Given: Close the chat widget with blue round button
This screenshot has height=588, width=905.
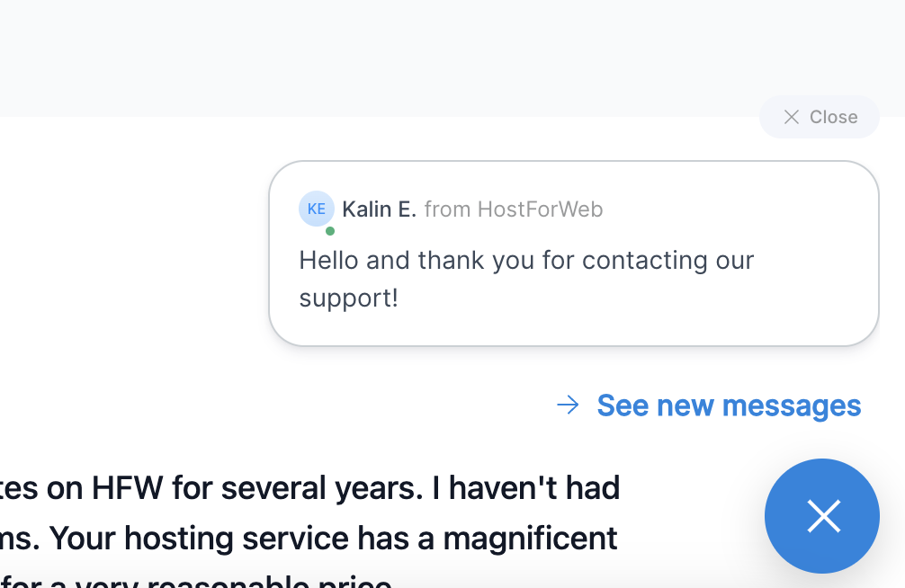Looking at the screenshot, I should [821, 516].
